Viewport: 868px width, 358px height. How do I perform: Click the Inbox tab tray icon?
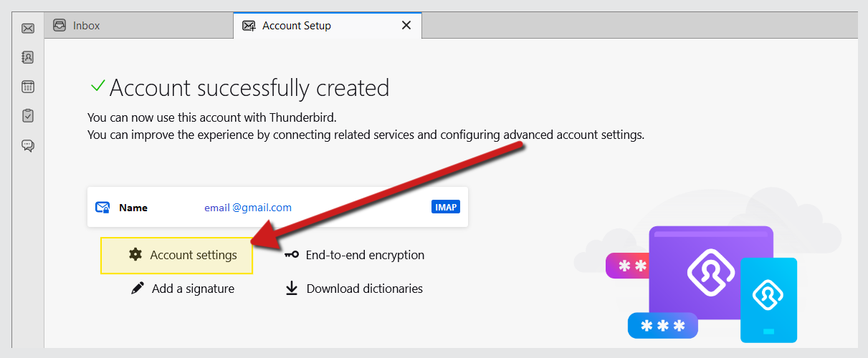[x=60, y=26]
